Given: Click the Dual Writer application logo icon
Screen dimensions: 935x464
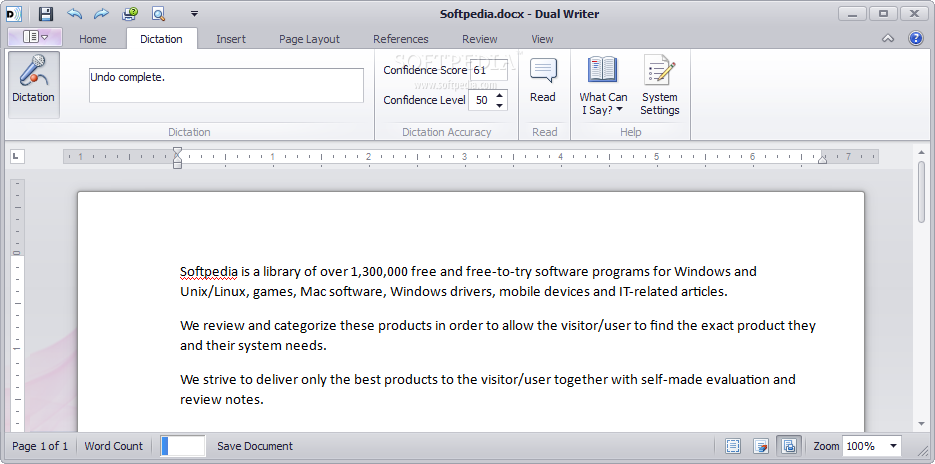Looking at the screenshot, I should click(x=13, y=14).
